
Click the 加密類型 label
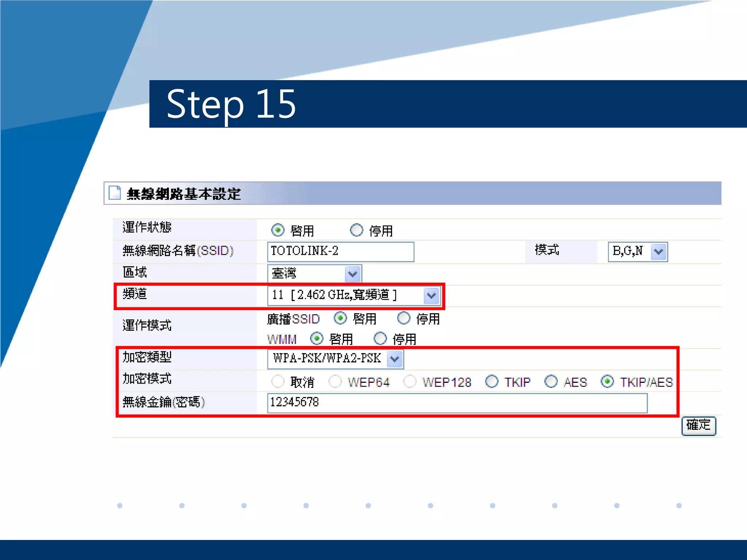coord(147,357)
